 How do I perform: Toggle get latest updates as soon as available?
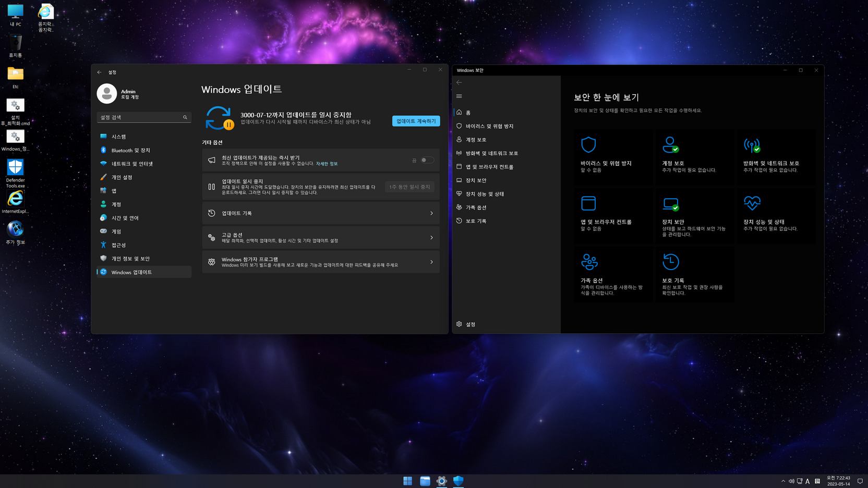tap(427, 160)
